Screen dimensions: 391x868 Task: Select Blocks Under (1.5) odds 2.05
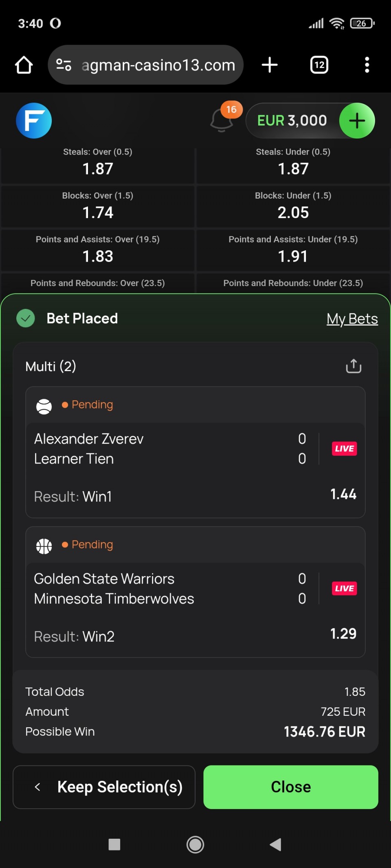pos(293,207)
